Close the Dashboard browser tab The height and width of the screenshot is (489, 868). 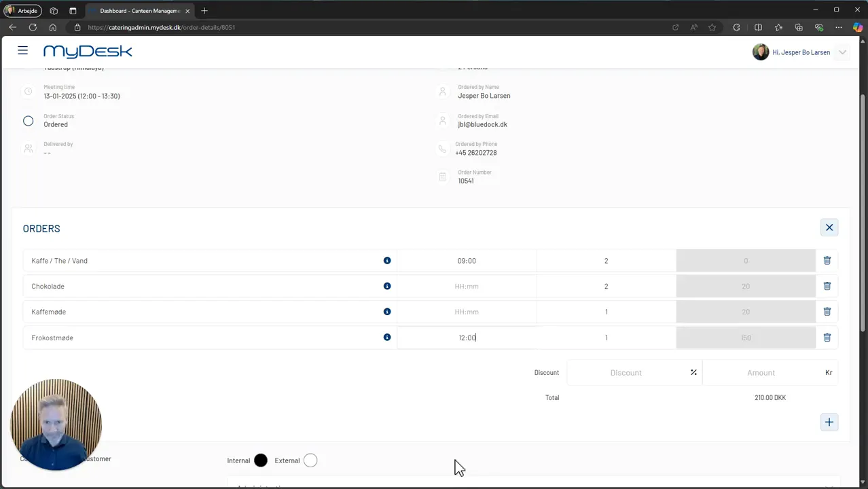(187, 11)
